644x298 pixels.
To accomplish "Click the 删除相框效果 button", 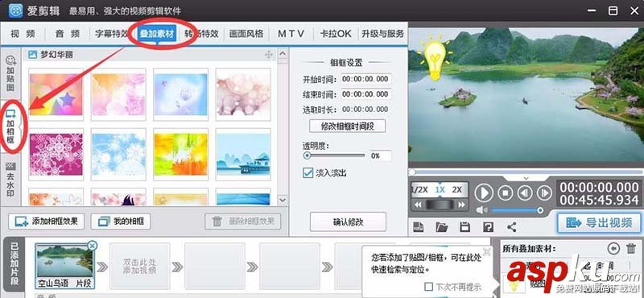I will click(x=243, y=221).
